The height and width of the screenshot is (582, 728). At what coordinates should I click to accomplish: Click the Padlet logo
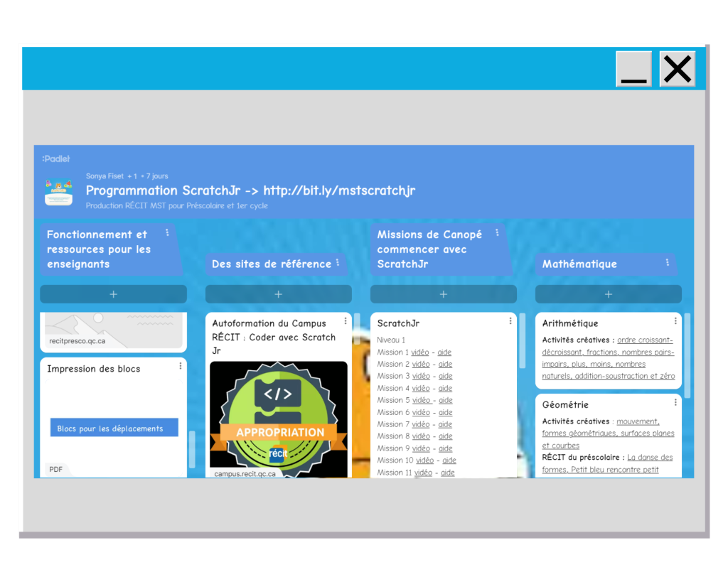click(55, 158)
